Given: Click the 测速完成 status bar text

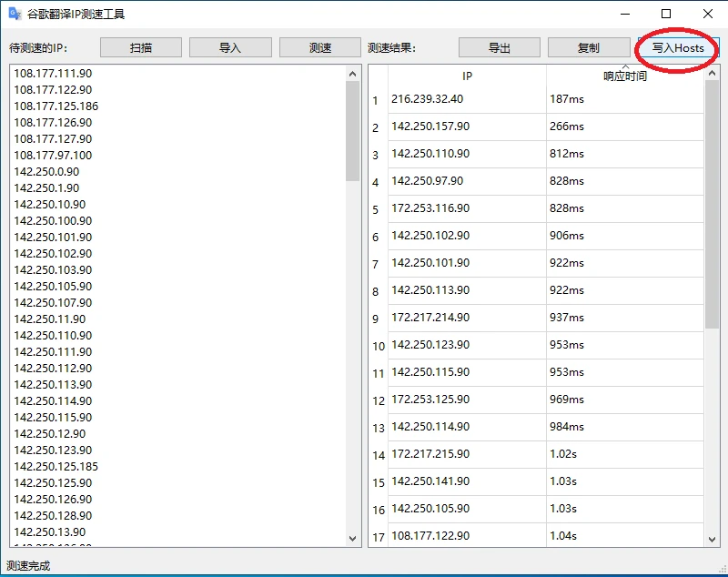Looking at the screenshot, I should [x=28, y=565].
